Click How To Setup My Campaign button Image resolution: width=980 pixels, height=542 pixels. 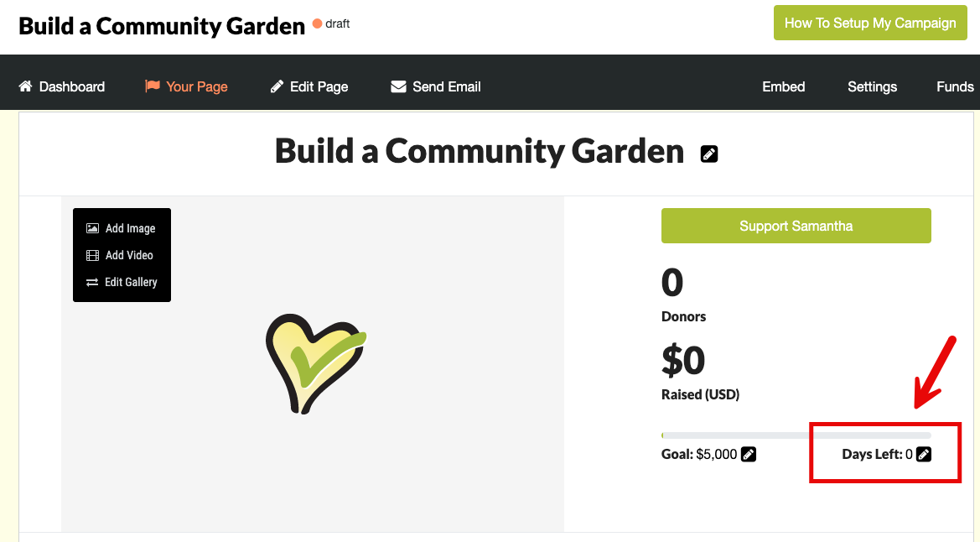pyautogui.click(x=870, y=23)
